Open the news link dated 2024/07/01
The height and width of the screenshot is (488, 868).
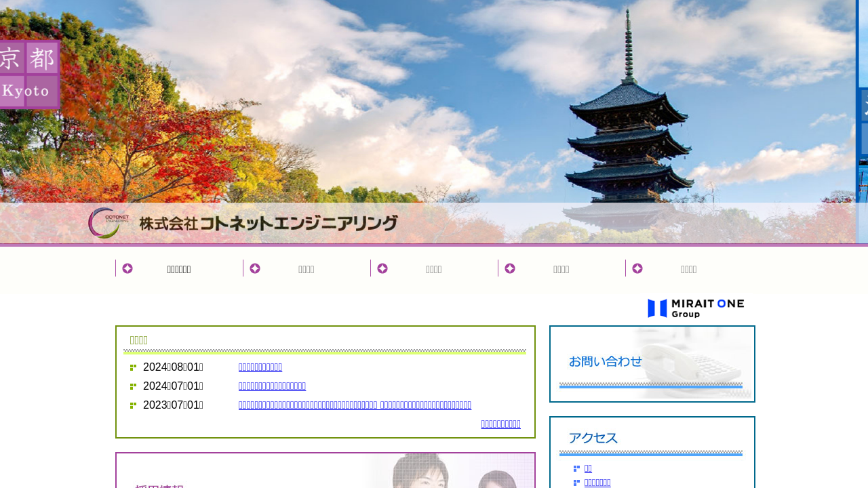[x=272, y=386]
